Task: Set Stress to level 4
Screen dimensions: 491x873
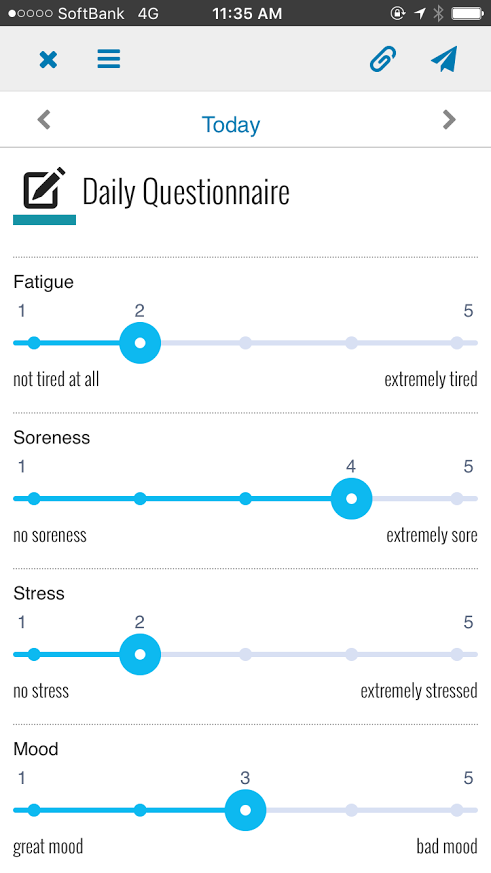Action: [x=351, y=655]
